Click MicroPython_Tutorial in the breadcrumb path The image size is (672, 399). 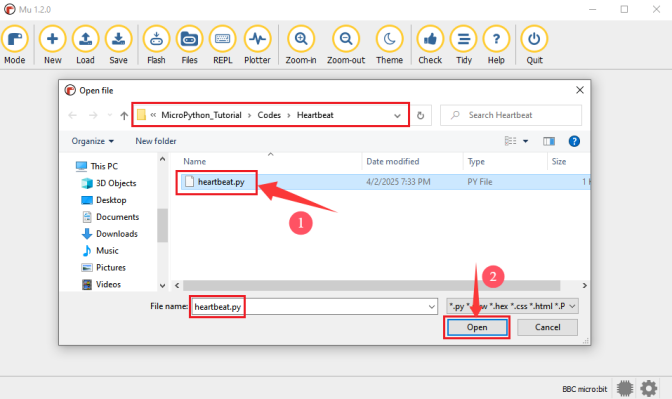pos(201,115)
